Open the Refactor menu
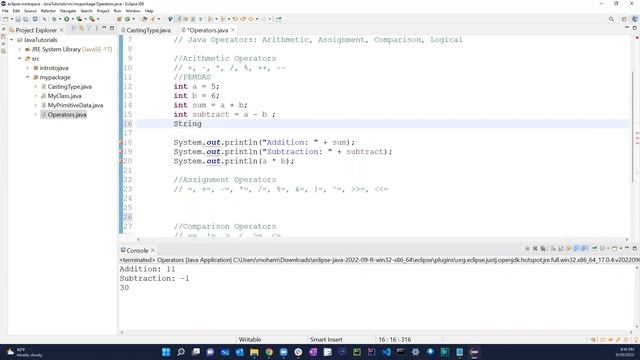The image size is (640, 360). pos(48,11)
